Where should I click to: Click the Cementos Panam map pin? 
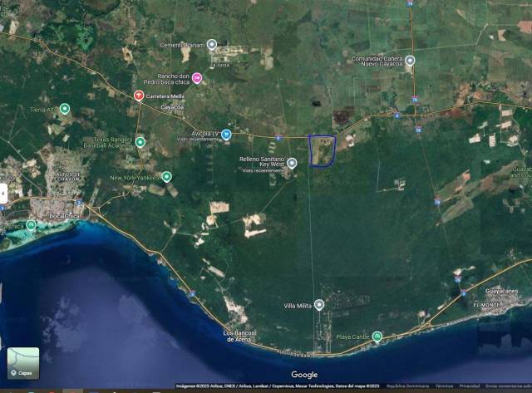[212, 45]
